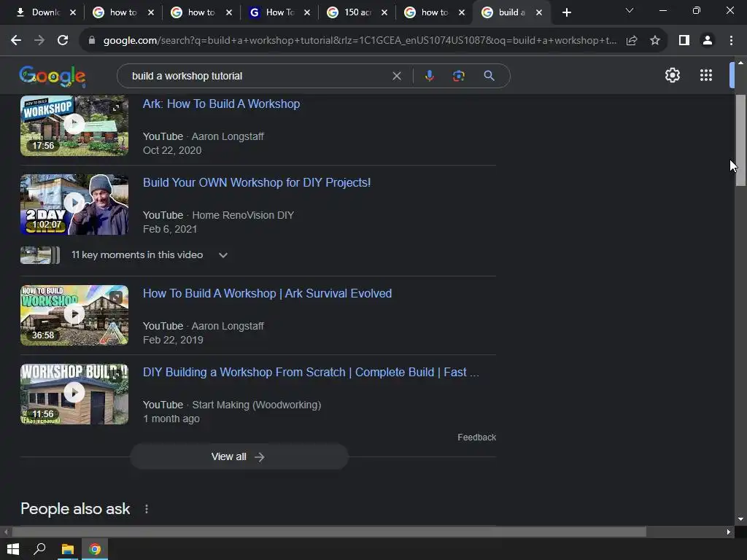Image resolution: width=747 pixels, height=560 pixels.
Task: Close the '150 acr' tab
Action: pyautogui.click(x=384, y=12)
